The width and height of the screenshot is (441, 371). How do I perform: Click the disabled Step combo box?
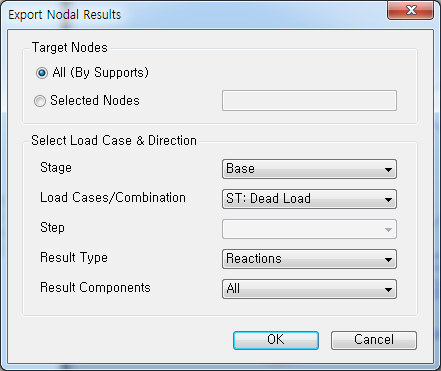click(x=309, y=229)
